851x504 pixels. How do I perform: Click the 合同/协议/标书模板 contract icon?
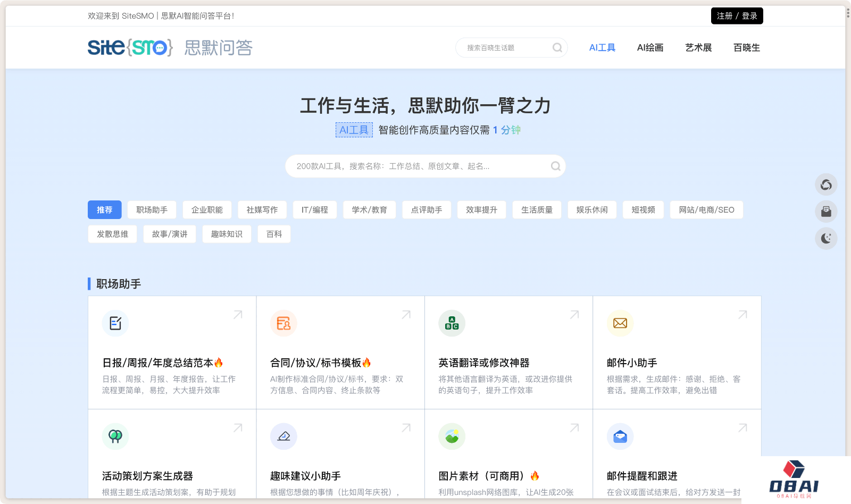click(x=283, y=323)
